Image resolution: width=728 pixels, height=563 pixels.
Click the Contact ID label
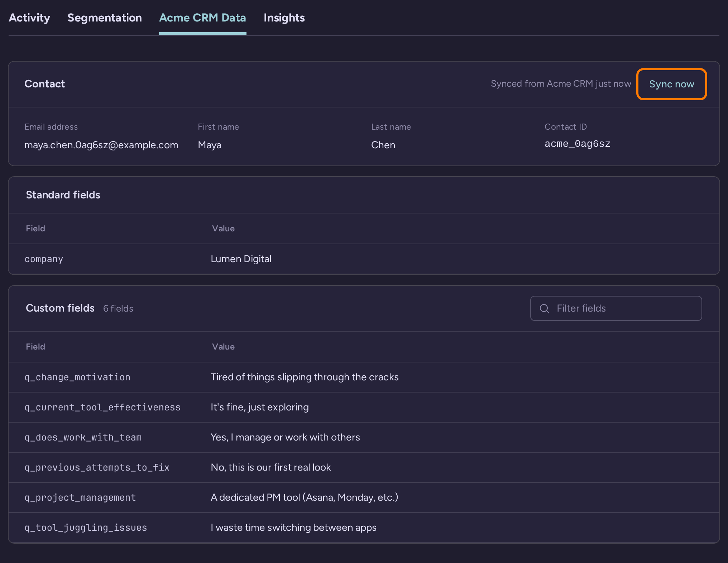566,127
